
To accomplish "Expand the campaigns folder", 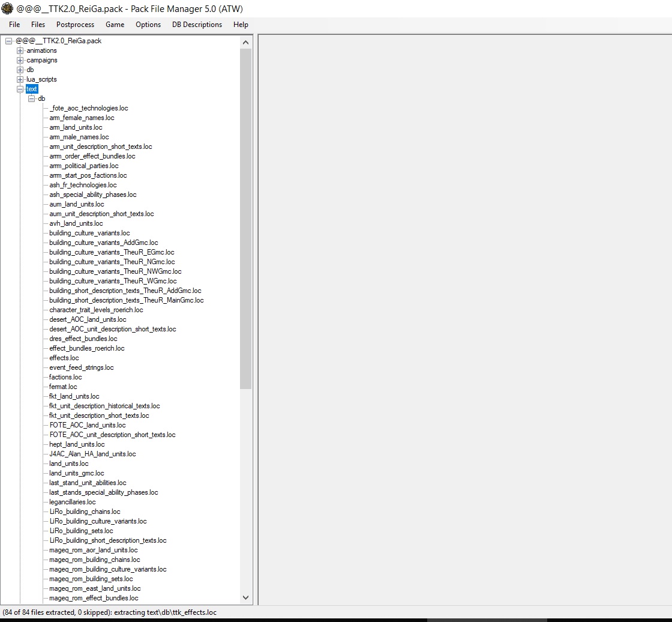I will tap(20, 60).
